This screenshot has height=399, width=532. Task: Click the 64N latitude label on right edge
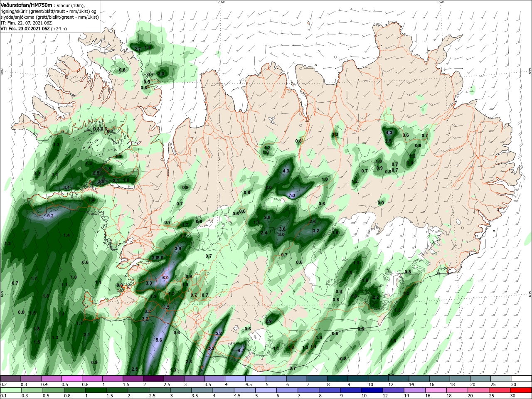point(530,294)
